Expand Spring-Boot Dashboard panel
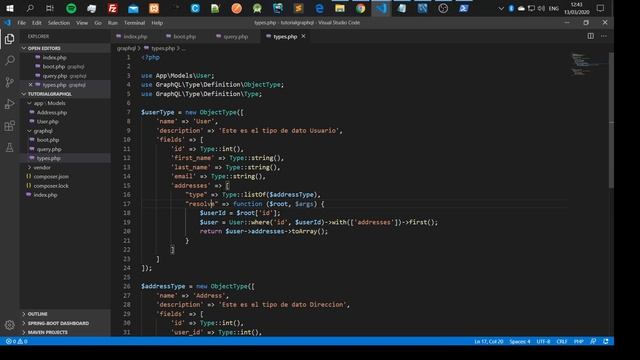 click(58, 323)
